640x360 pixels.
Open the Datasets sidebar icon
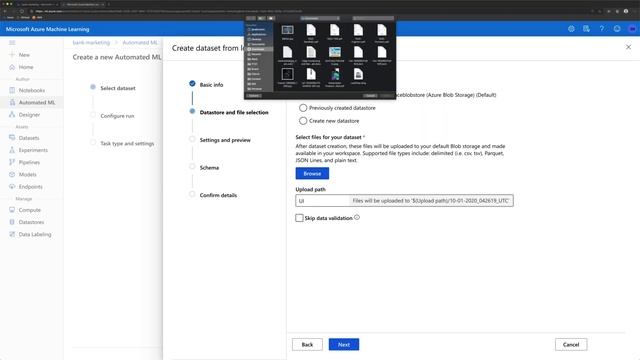[x=12, y=138]
